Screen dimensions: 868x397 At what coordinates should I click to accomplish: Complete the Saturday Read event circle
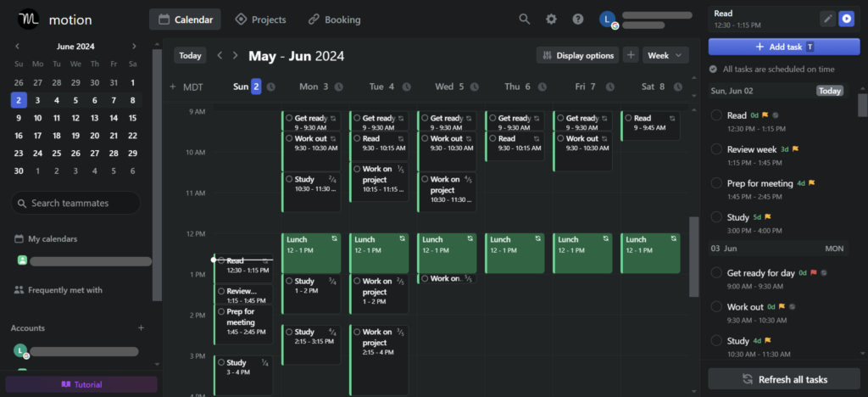[628, 118]
